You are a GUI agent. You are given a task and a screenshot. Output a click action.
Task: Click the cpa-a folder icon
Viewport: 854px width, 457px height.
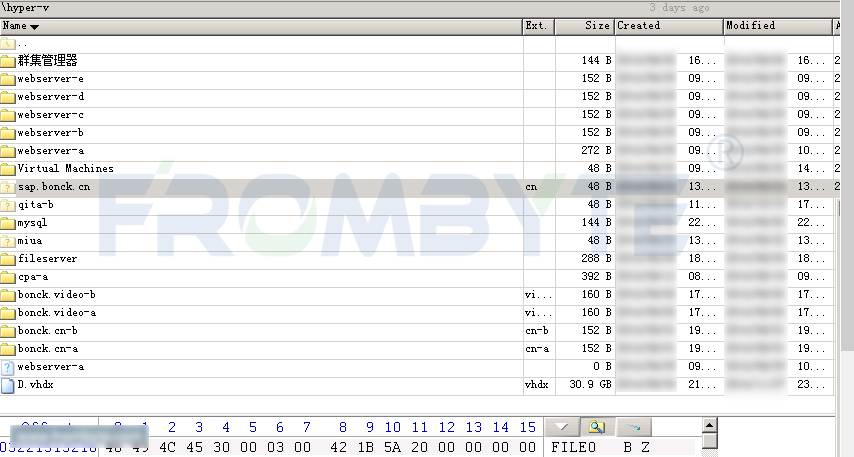coord(8,277)
